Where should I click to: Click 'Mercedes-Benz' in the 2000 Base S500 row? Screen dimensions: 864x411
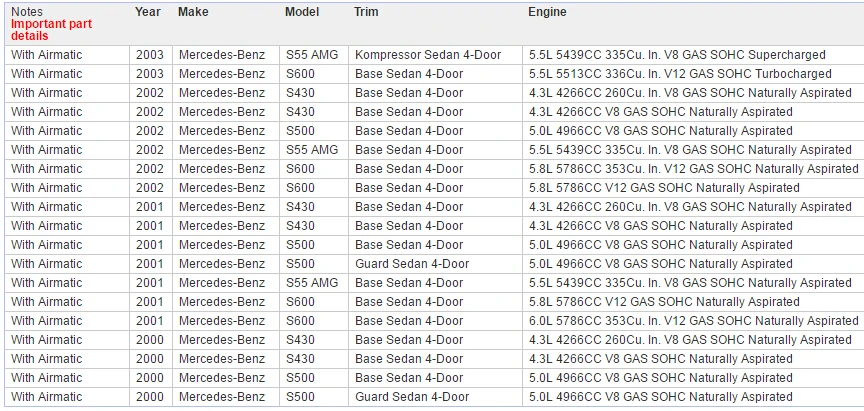(x=222, y=378)
